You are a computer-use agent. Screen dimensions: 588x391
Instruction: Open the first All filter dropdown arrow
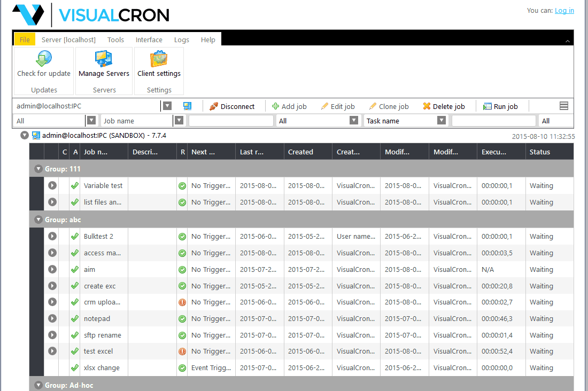point(91,120)
